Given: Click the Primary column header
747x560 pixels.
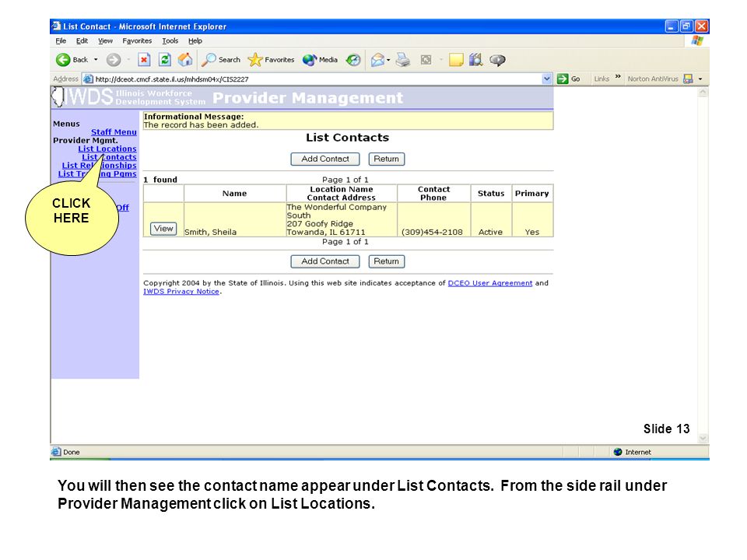Looking at the screenshot, I should pyautogui.click(x=532, y=194).
